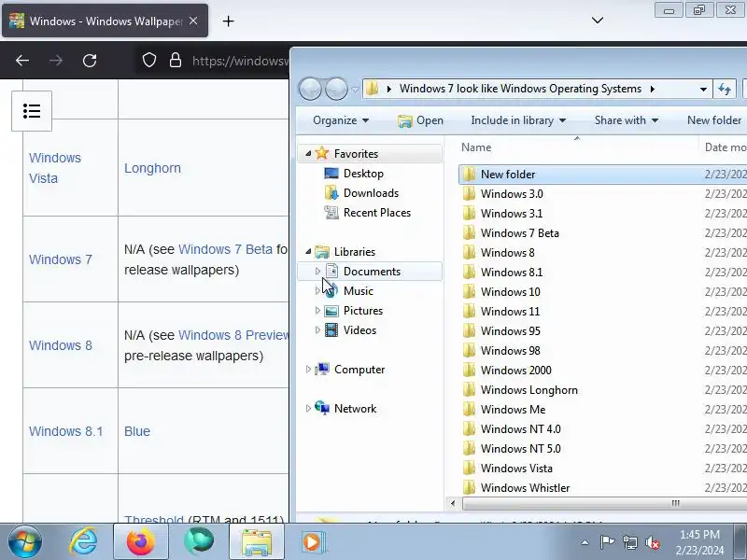747x560 pixels.
Task: Click the browser back arrow
Action: point(22,61)
